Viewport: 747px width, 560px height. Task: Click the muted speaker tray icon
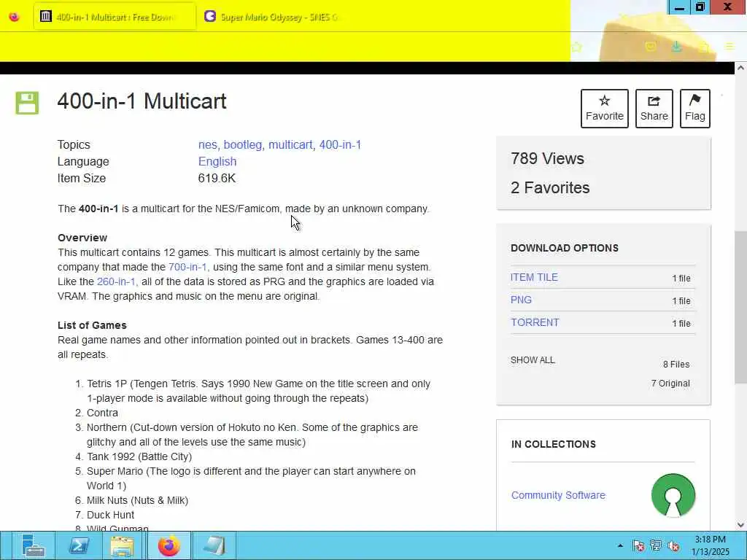tap(673, 545)
